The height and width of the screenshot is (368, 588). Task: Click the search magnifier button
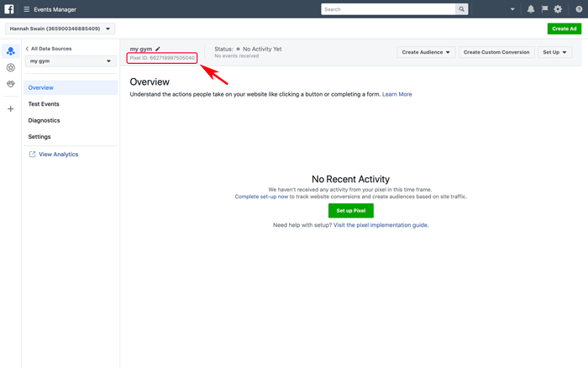click(x=462, y=9)
